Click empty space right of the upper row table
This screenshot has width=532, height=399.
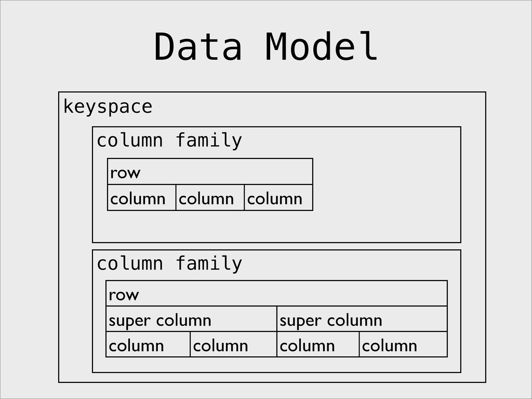click(x=386, y=185)
